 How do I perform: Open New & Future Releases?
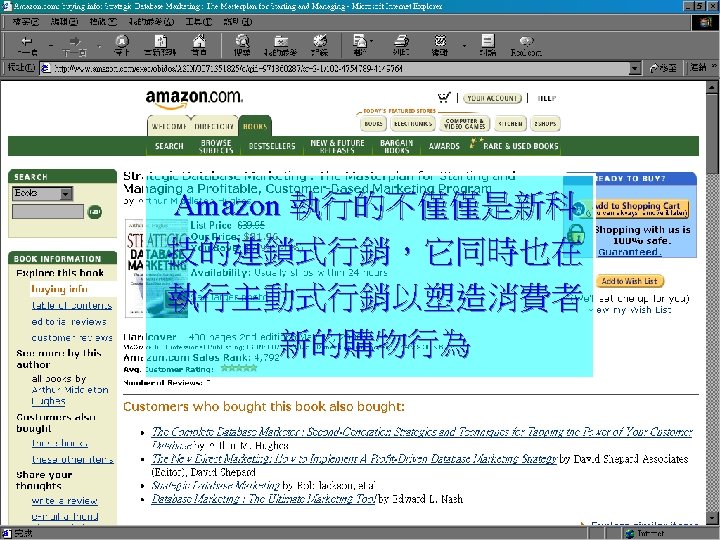click(337, 146)
